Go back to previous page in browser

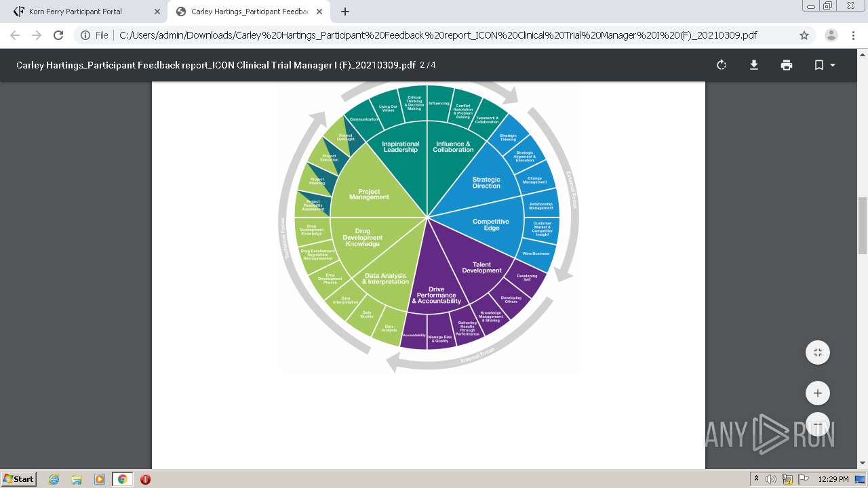tap(15, 35)
